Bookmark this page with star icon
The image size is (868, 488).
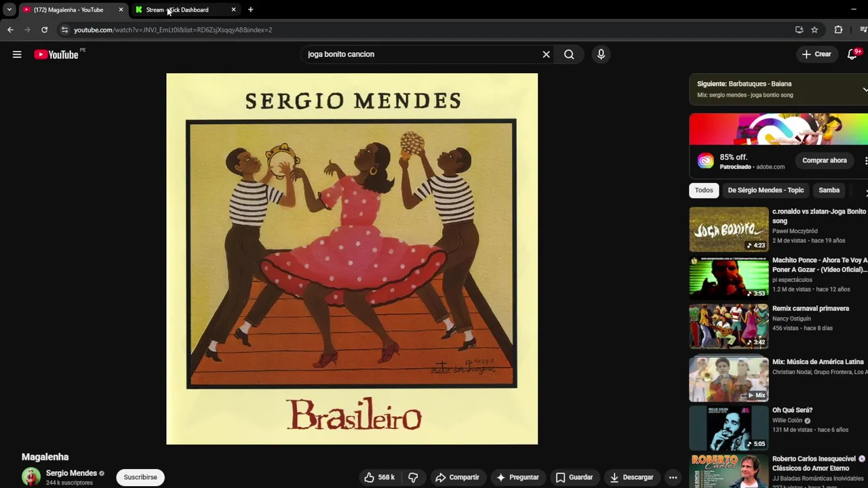coord(814,30)
